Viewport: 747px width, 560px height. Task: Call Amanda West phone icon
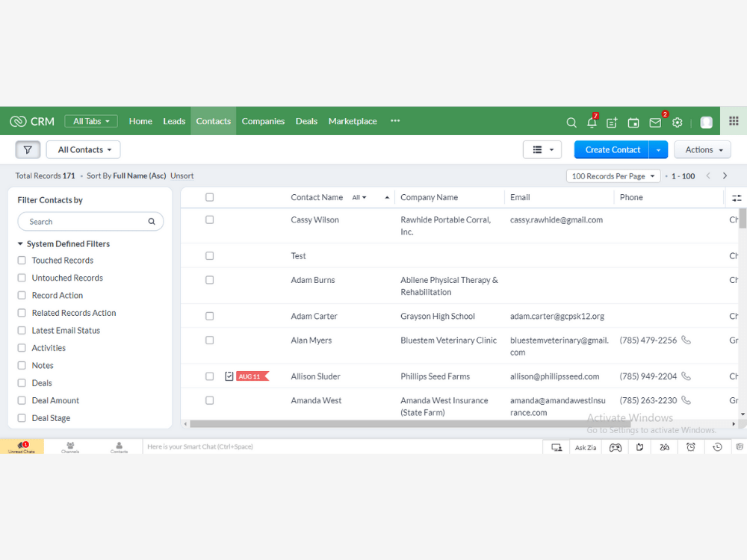tap(686, 400)
